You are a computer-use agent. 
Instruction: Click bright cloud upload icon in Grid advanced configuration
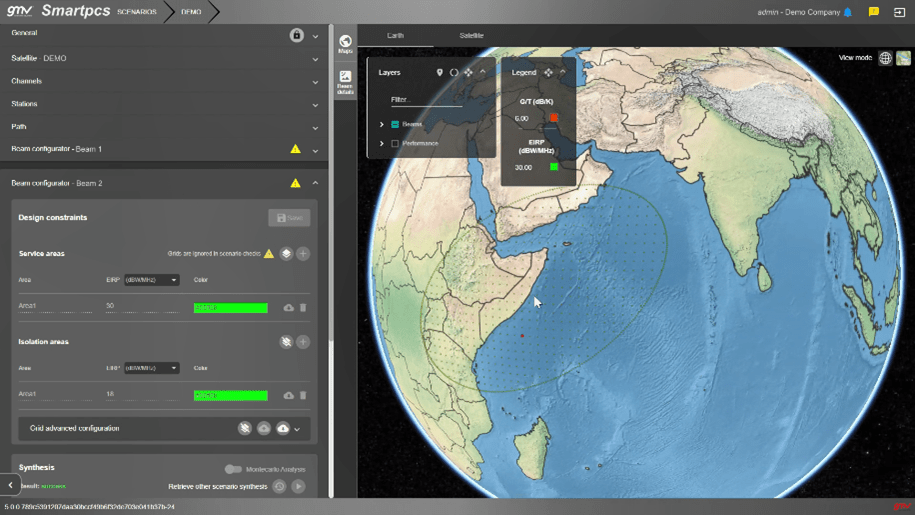tap(283, 429)
